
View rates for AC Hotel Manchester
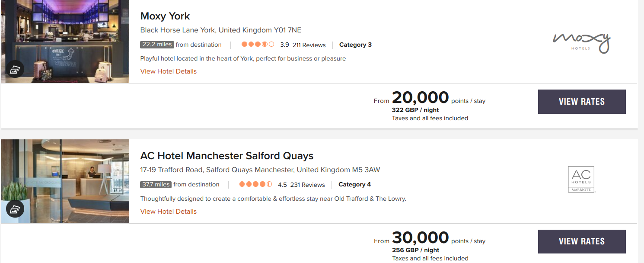pyautogui.click(x=581, y=241)
